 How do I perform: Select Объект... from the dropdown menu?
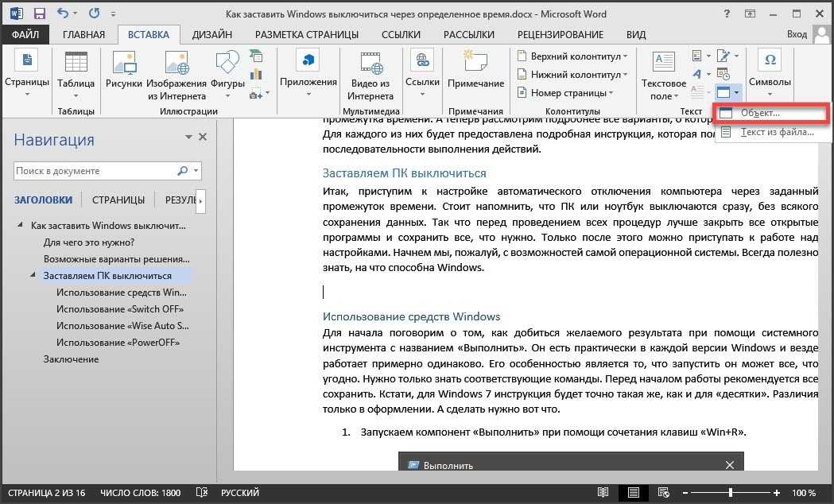[760, 113]
